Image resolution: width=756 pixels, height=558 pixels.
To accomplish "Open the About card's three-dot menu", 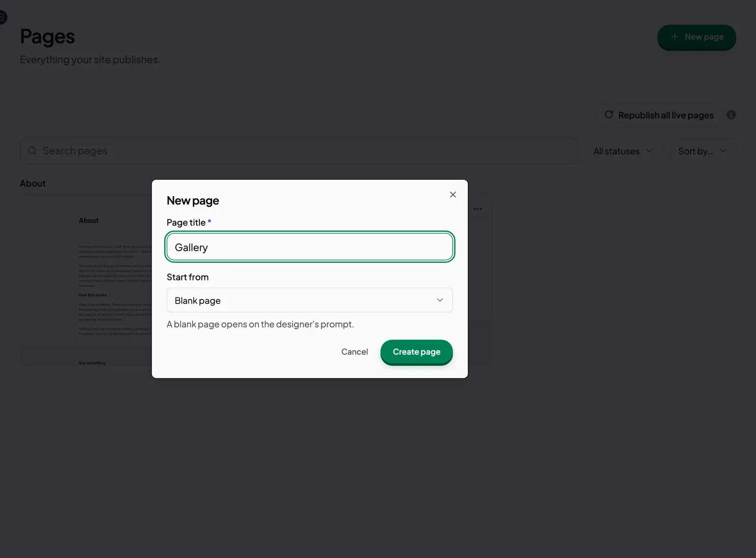I will pos(478,209).
